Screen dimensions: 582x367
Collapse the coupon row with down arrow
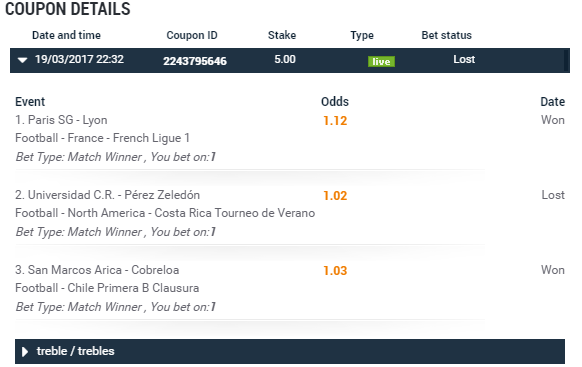(x=23, y=60)
